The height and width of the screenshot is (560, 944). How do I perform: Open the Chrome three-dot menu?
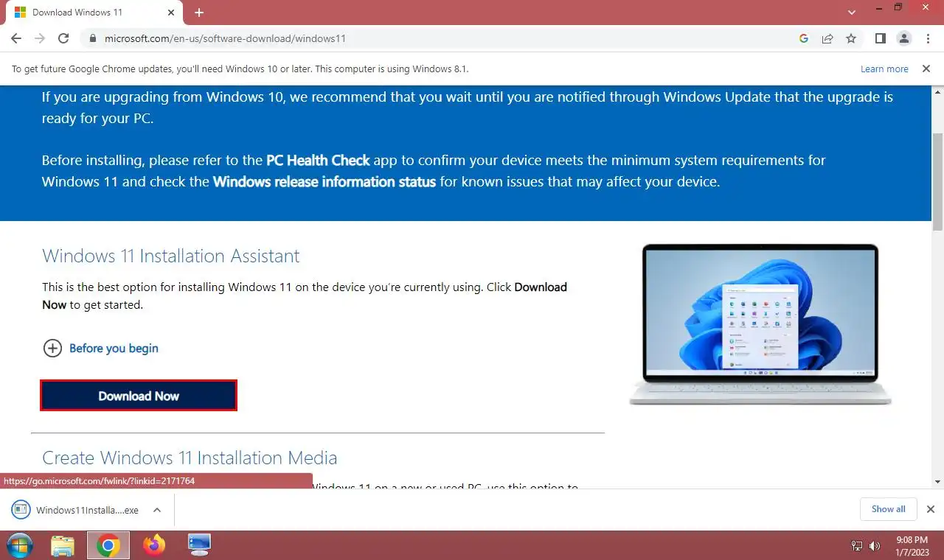[x=926, y=38]
